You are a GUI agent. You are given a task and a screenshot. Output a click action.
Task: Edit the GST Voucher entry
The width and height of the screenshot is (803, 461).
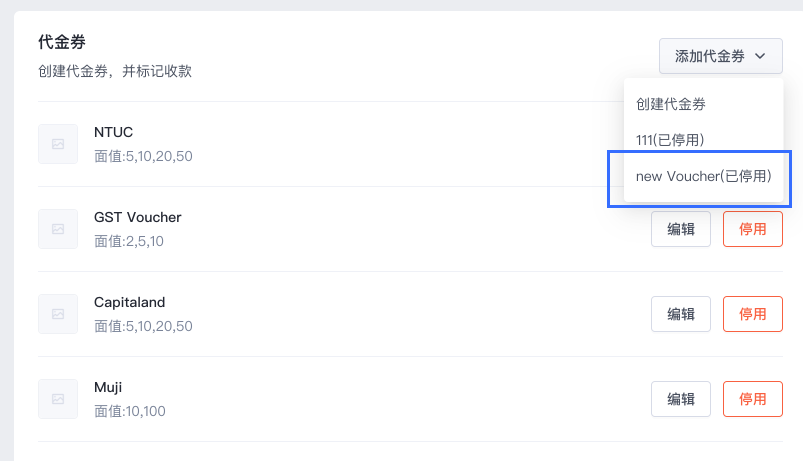tap(681, 229)
